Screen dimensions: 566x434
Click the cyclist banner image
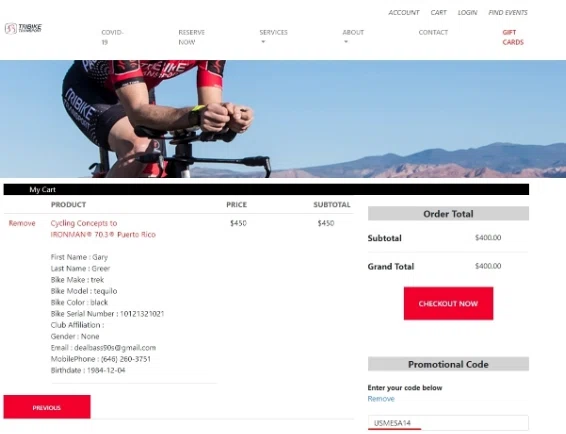click(x=283, y=119)
